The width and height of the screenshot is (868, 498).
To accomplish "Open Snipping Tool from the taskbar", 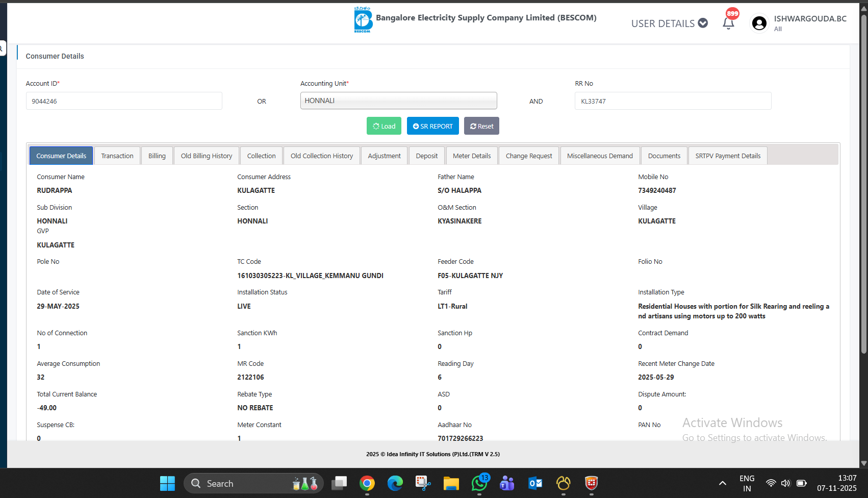I will [x=423, y=483].
